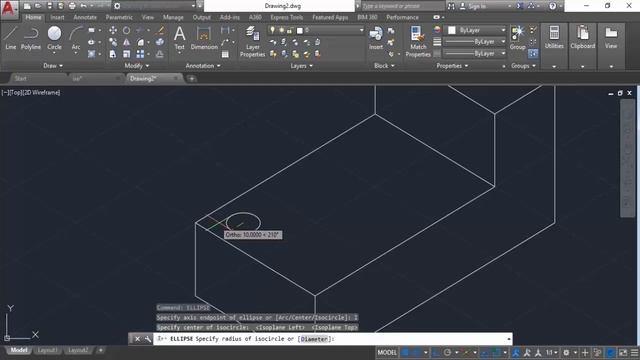
Task: Expand the Properties panel dropdown
Action: pyautogui.click(x=452, y=66)
